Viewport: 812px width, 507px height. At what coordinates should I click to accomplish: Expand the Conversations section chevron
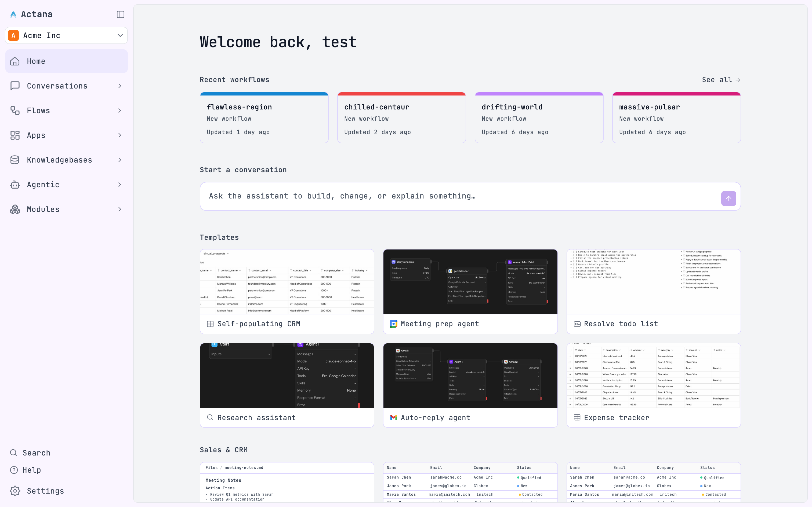120,86
